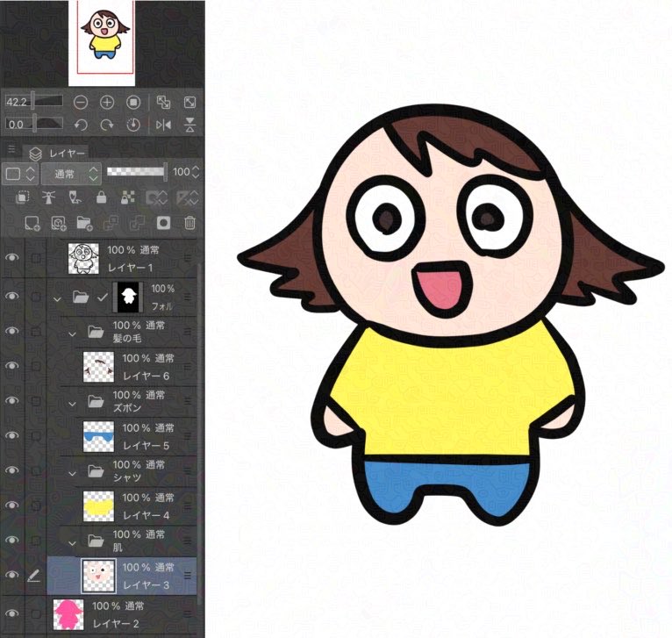Collapse the フォル masked folder chevron

coord(57,299)
